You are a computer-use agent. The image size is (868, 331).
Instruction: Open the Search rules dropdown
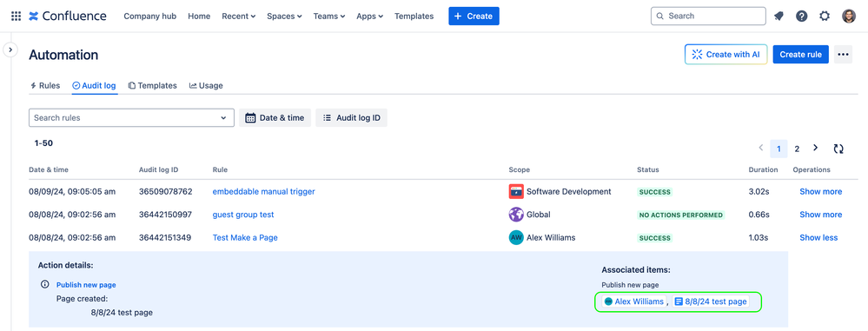click(131, 118)
